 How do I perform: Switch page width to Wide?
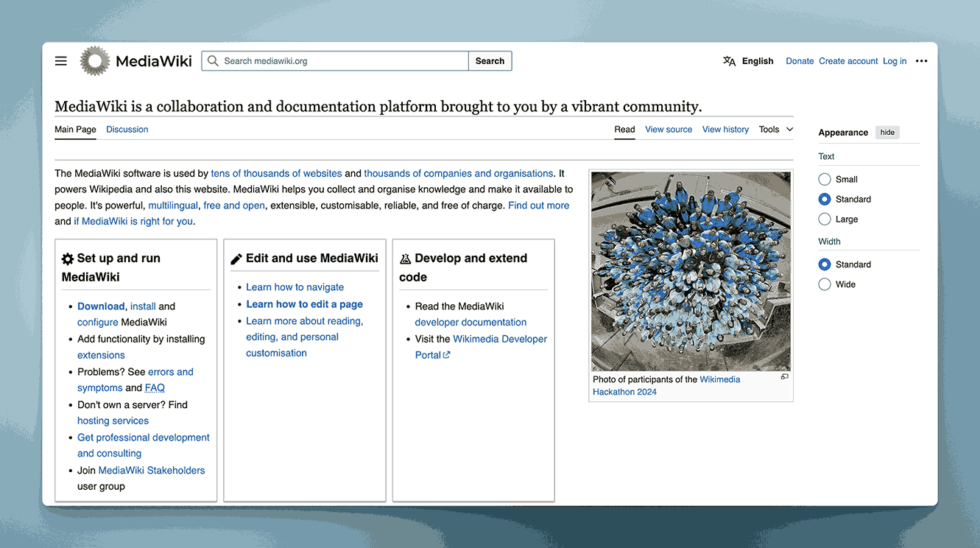coord(825,284)
